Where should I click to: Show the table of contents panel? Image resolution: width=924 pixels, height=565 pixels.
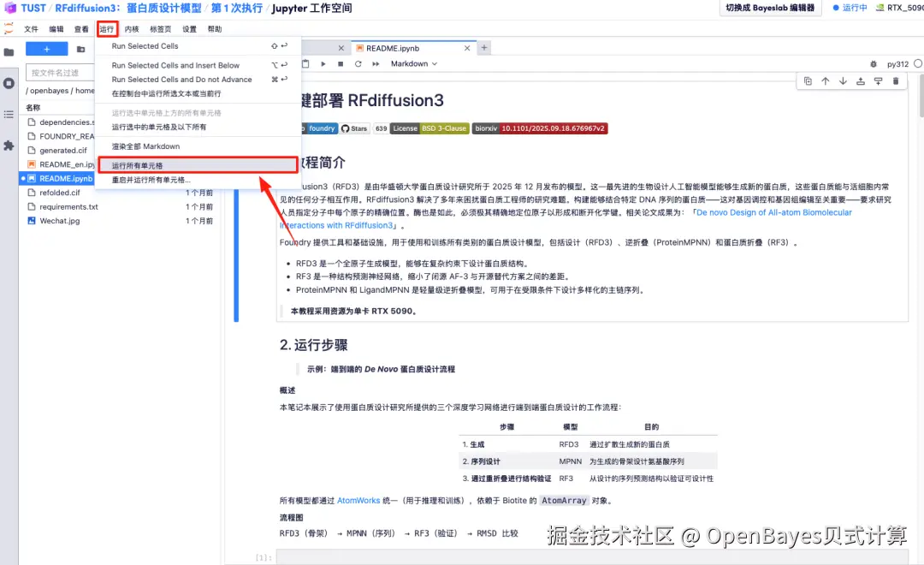9,115
